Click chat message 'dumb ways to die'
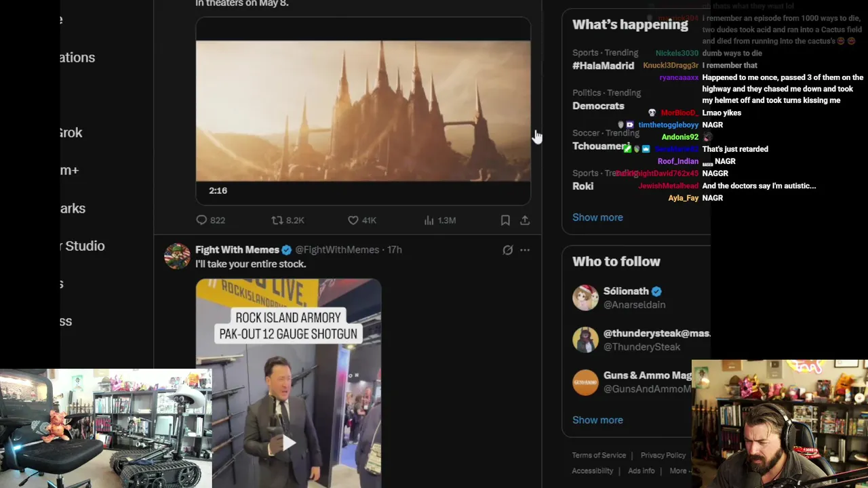This screenshot has height=488, width=868. coord(732,54)
